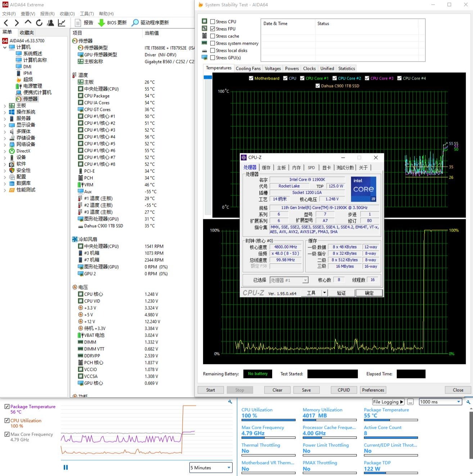Click the Preferences button
Image resolution: width=473 pixels, height=476 pixels.
(x=373, y=390)
